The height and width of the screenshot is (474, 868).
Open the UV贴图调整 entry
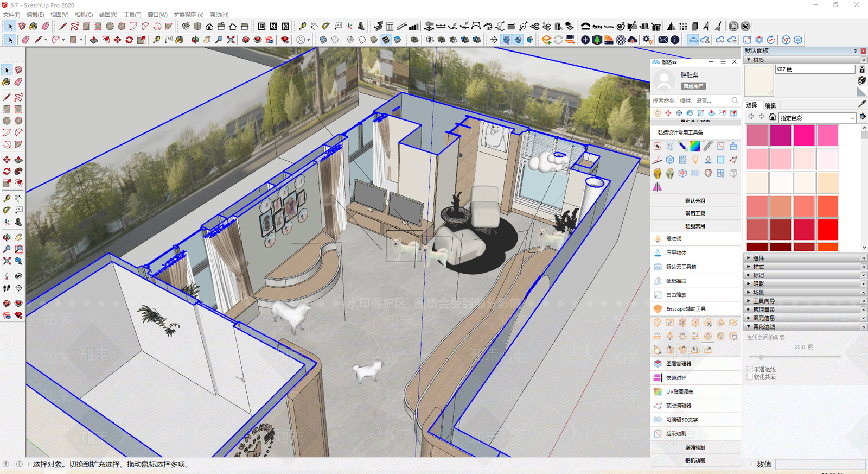click(695, 392)
